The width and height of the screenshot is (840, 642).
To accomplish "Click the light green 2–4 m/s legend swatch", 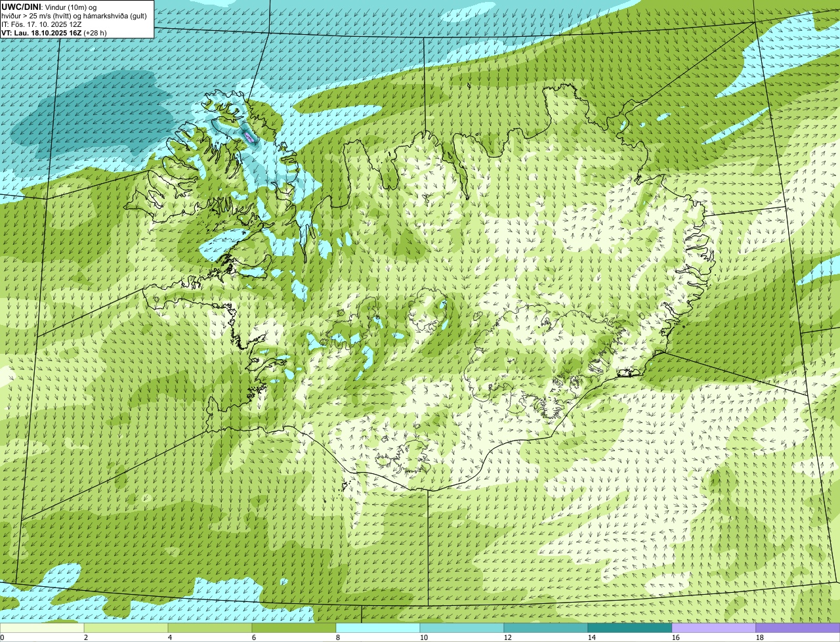I will (x=126, y=628).
